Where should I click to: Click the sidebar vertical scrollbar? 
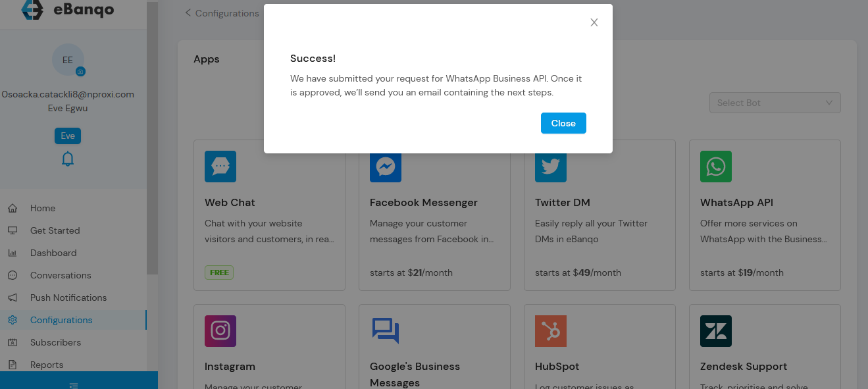(x=152, y=132)
